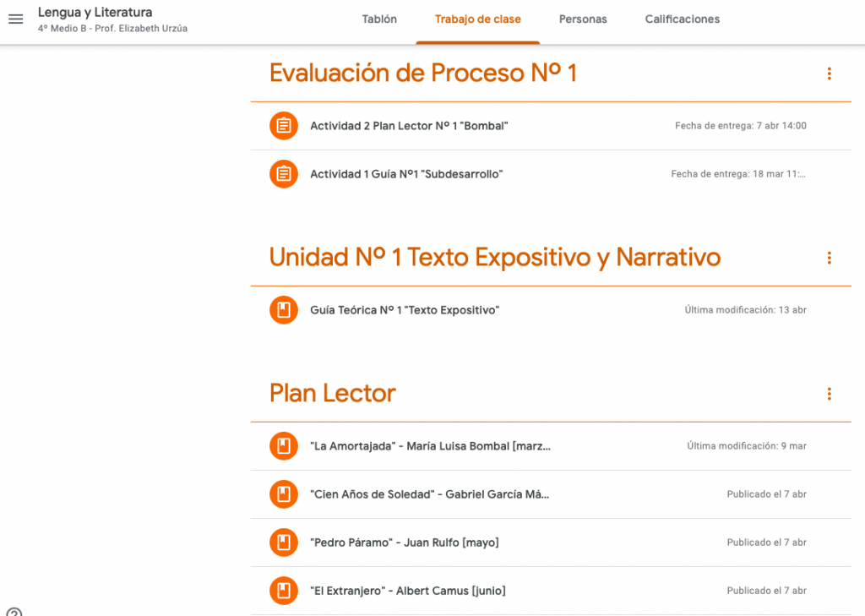Open the three-dot menu for Plan Lector
This screenshot has width=865, height=616.
click(x=829, y=394)
